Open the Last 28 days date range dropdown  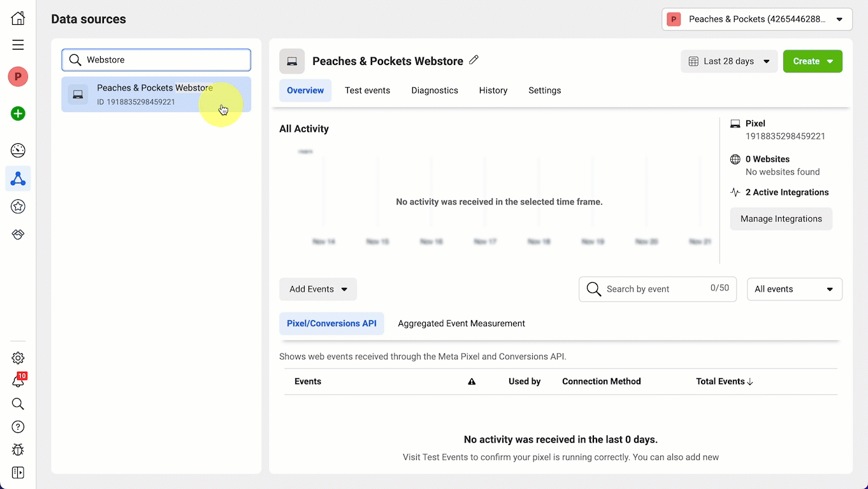pos(729,61)
